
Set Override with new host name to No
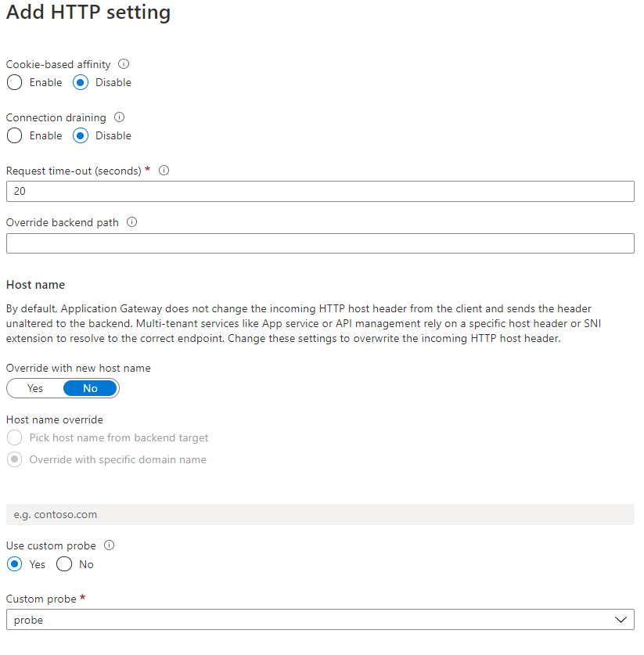[x=90, y=388]
